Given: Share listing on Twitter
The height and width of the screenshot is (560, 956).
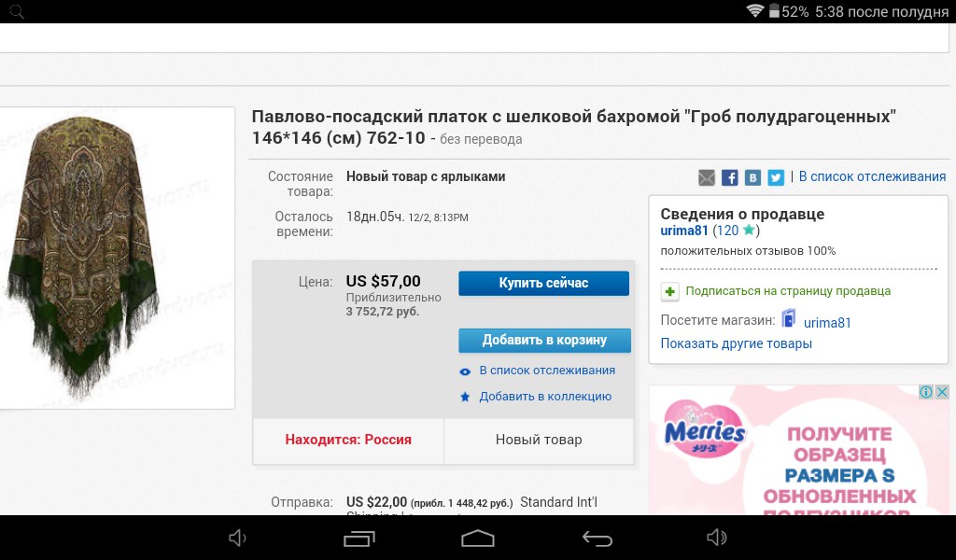Looking at the screenshot, I should (776, 177).
